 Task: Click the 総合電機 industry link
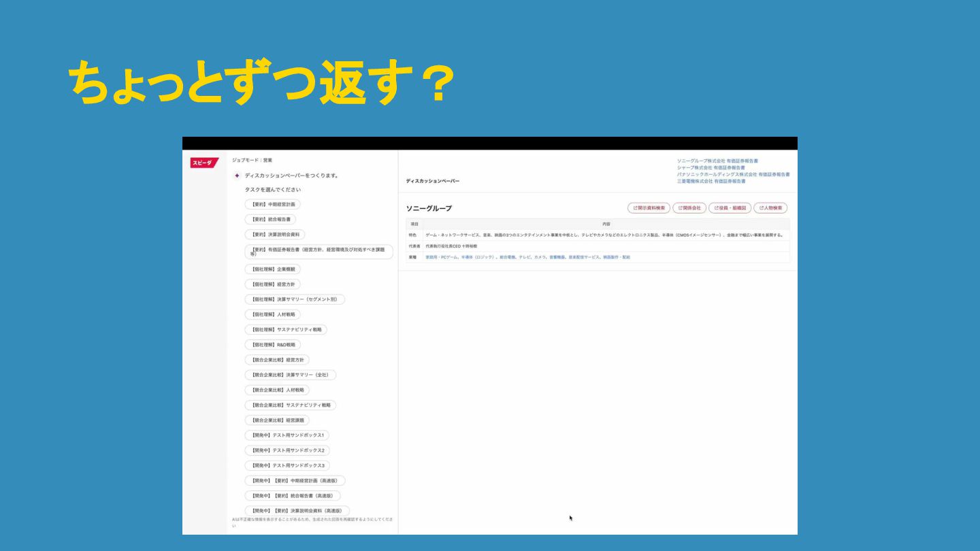[x=507, y=257]
